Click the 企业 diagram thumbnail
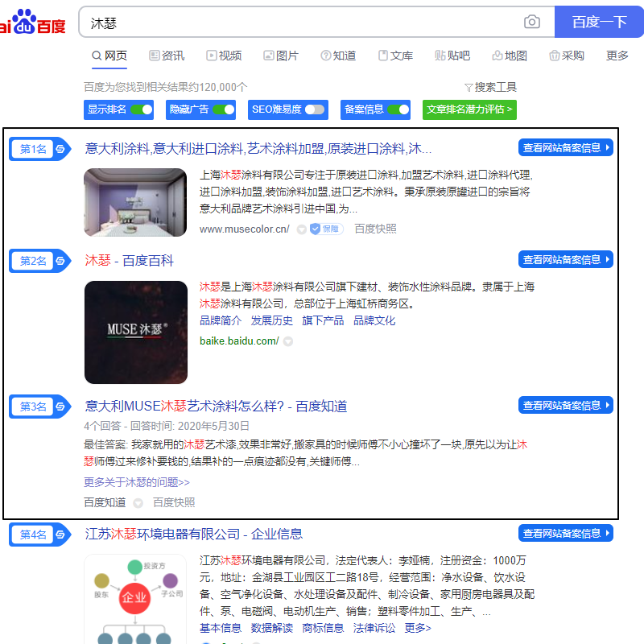The height and width of the screenshot is (644, 644). coord(135,599)
